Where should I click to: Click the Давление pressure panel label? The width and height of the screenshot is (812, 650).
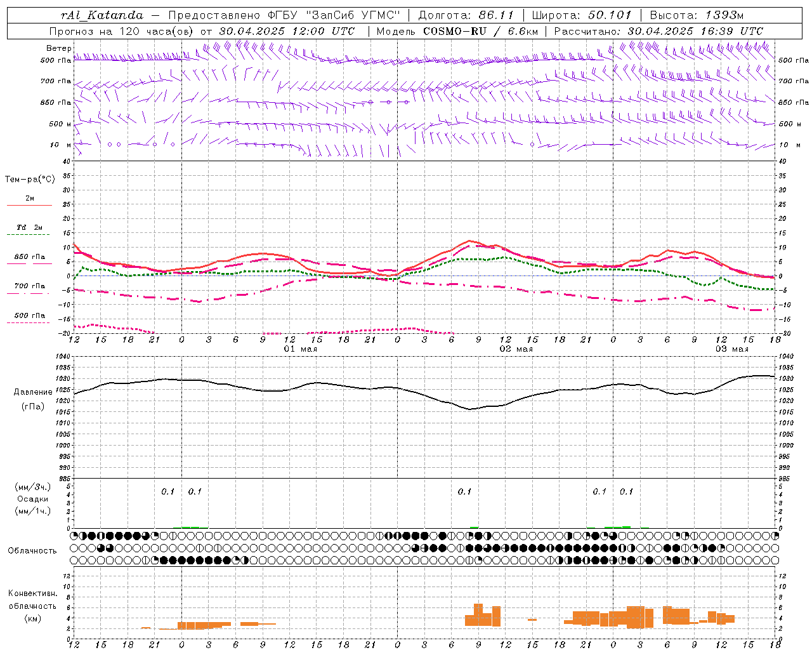[33, 392]
